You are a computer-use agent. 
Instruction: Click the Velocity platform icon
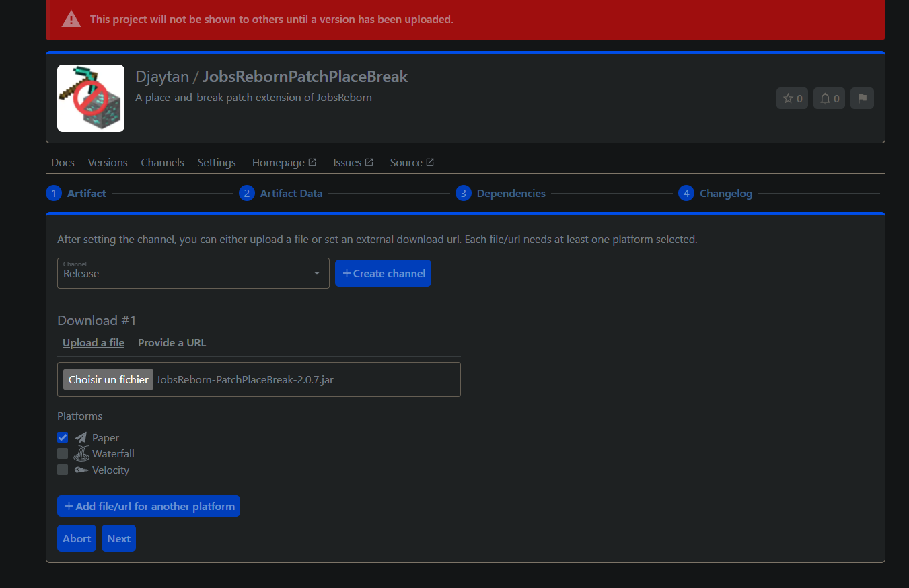[x=79, y=470]
